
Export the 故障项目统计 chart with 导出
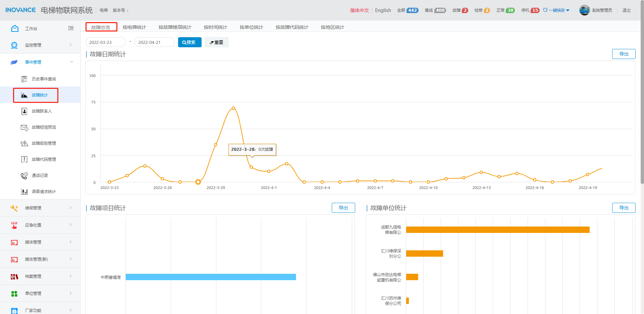pos(343,208)
